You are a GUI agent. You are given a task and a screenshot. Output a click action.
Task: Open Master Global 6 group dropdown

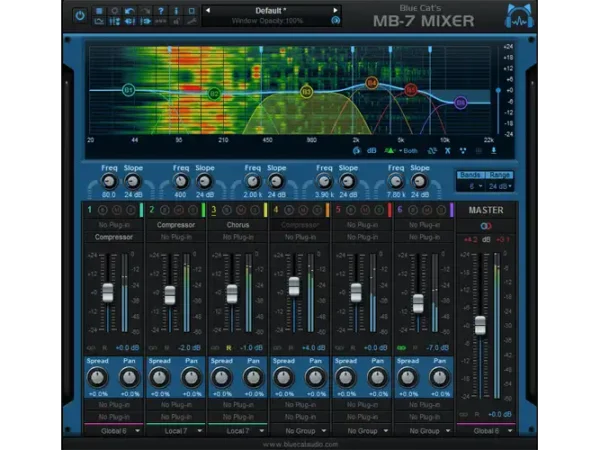pyautogui.click(x=486, y=431)
